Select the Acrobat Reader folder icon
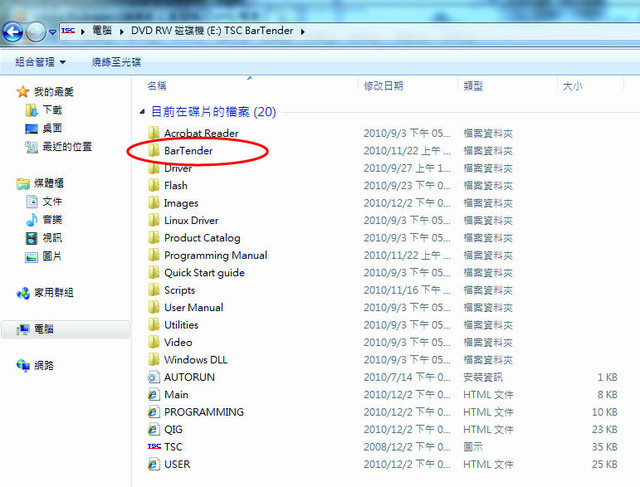Viewport: 640px width, 487px height. click(154, 133)
